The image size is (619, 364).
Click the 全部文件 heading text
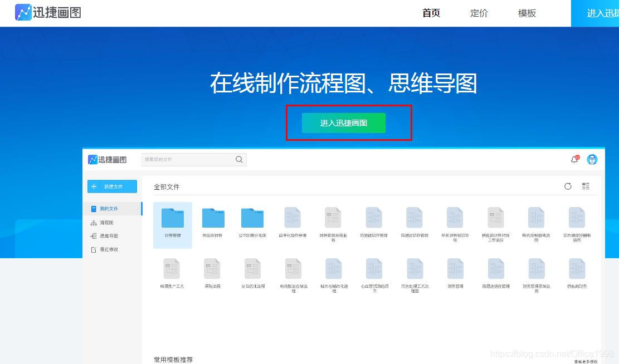coord(167,187)
